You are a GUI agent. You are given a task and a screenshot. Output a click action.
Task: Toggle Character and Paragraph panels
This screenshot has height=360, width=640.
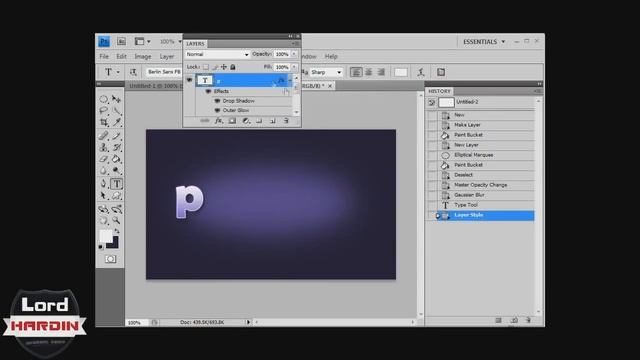pos(441,72)
